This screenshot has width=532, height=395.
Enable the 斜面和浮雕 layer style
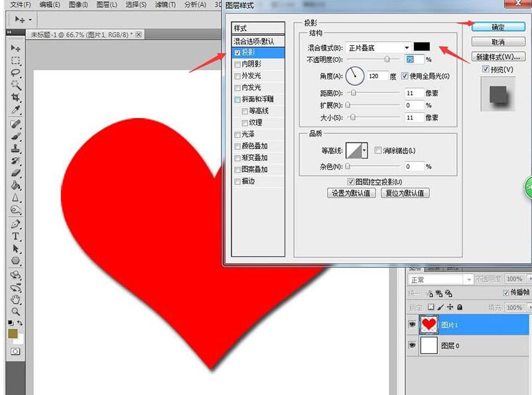(x=237, y=99)
